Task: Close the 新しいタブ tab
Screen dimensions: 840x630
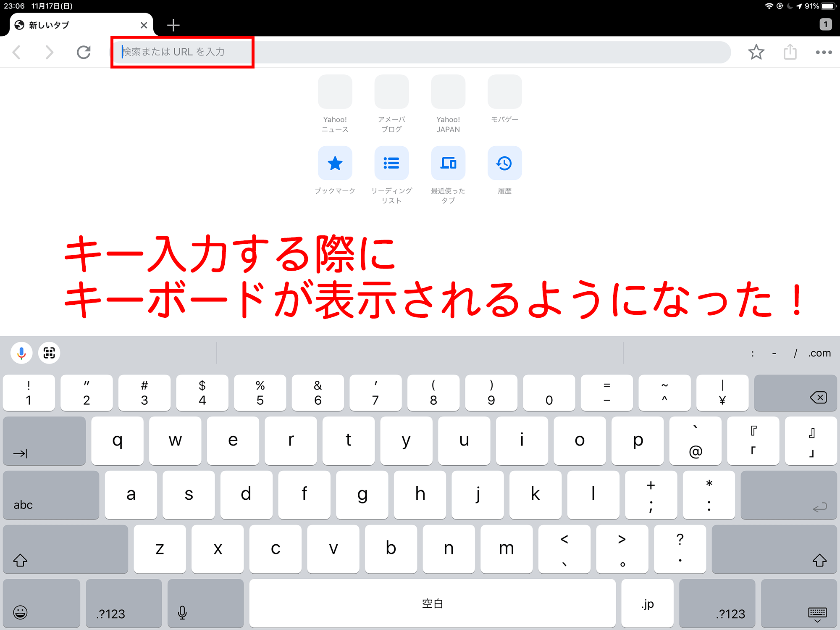Action: pyautogui.click(x=144, y=25)
